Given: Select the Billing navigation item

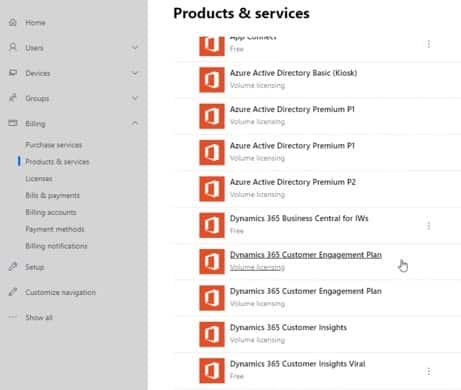Looking at the screenshot, I should pyautogui.click(x=35, y=124).
